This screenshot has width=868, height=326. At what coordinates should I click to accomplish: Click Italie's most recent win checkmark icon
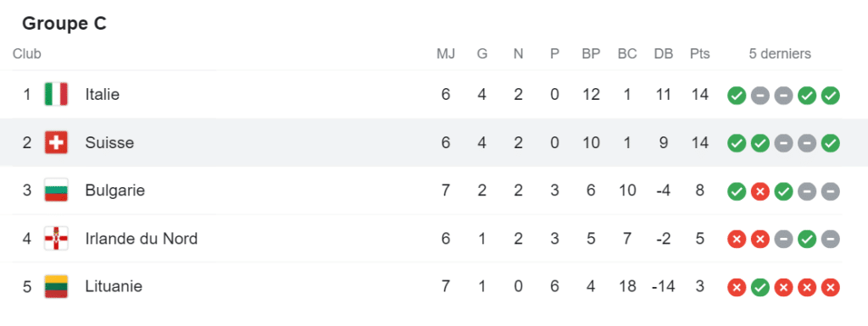point(831,96)
